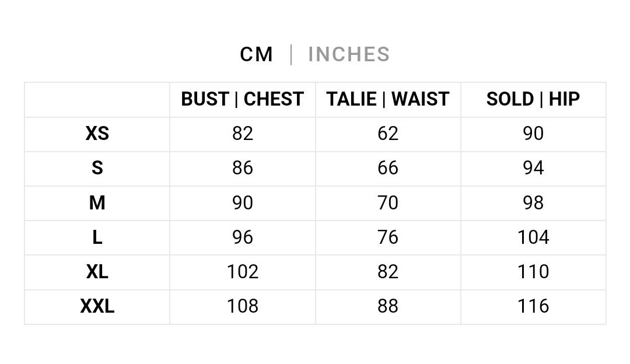Switch to the CM unit tab
The height and width of the screenshot is (364, 630).
point(256,54)
